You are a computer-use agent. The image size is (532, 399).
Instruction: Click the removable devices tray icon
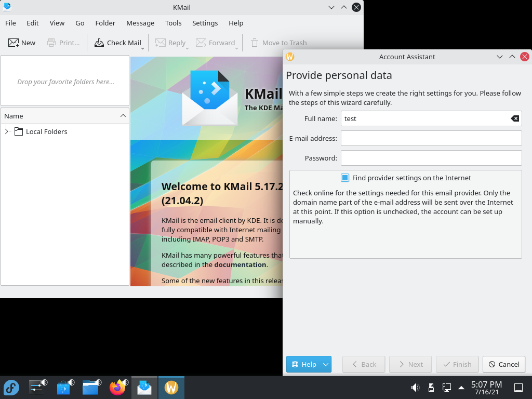(x=431, y=388)
